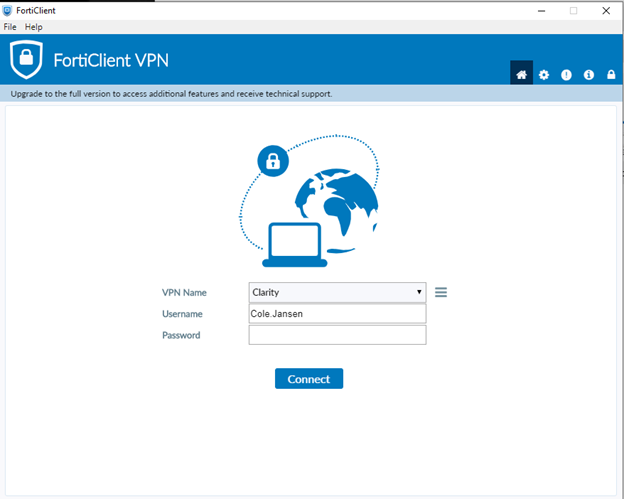Open the About info icon
The height and width of the screenshot is (499, 624).
589,74
